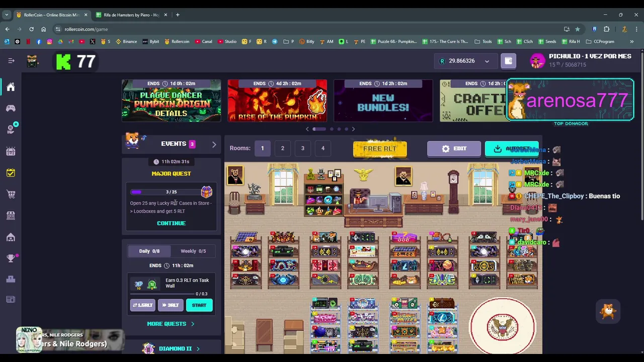Open a new browser tab

pyautogui.click(x=178, y=15)
